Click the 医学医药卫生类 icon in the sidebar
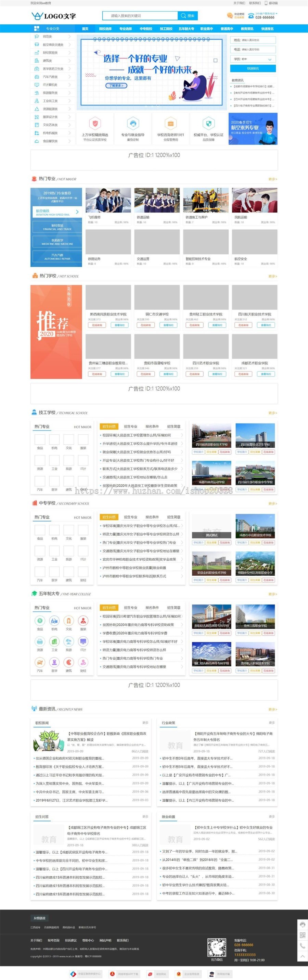308x980 pixels. click(37, 69)
